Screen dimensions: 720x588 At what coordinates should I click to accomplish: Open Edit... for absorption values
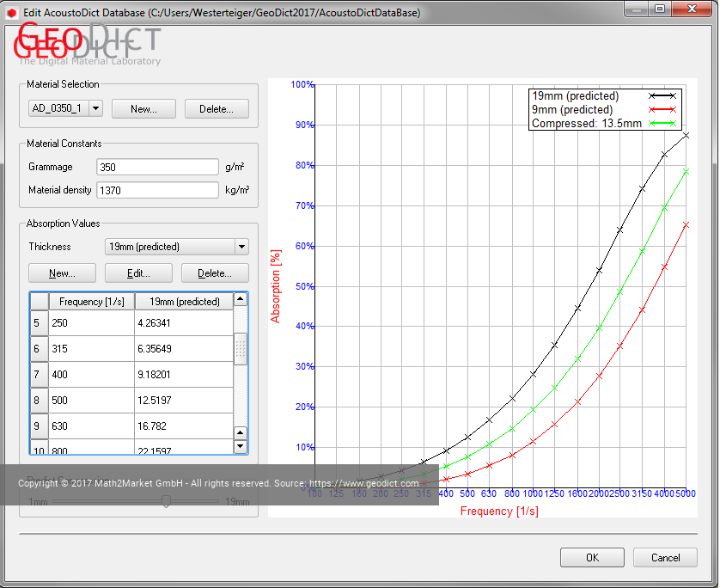click(x=138, y=273)
